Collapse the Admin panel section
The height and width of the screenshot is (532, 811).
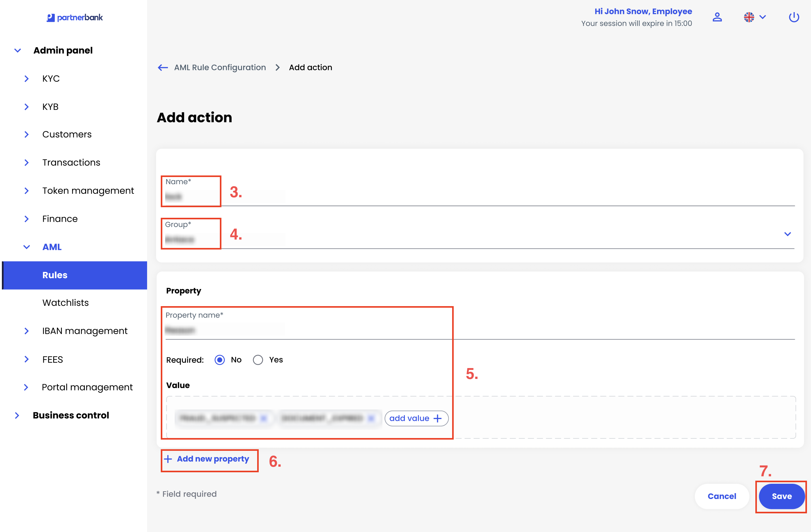point(18,50)
